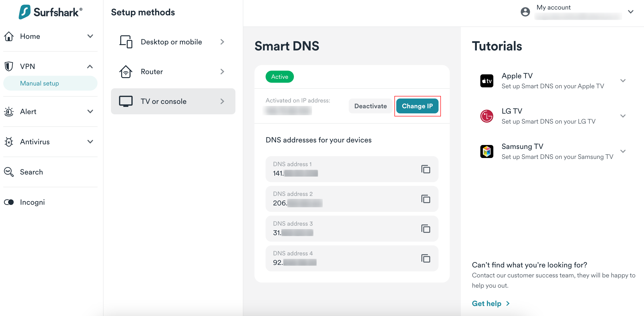Expand the Samsung TV tutorial
Viewport: 644px width, 316px height.
623,151
